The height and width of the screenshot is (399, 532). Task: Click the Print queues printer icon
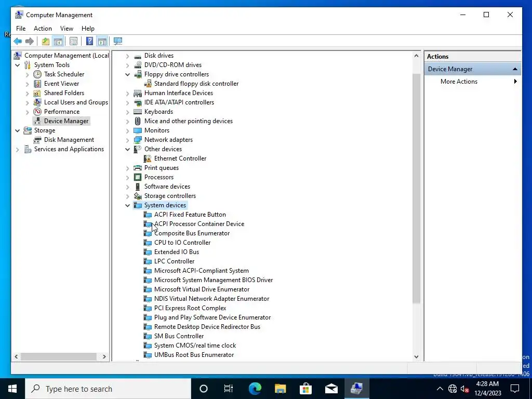pyautogui.click(x=137, y=168)
